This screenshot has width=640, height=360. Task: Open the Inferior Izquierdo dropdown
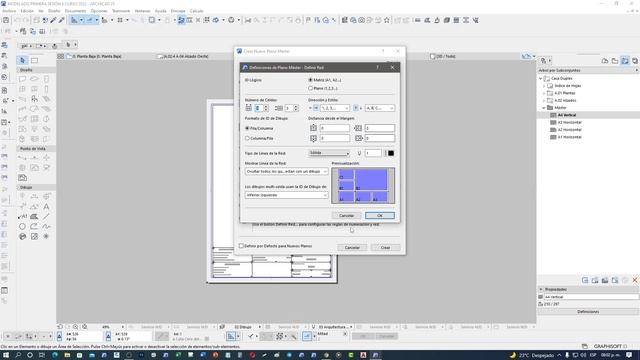[x=287, y=195]
